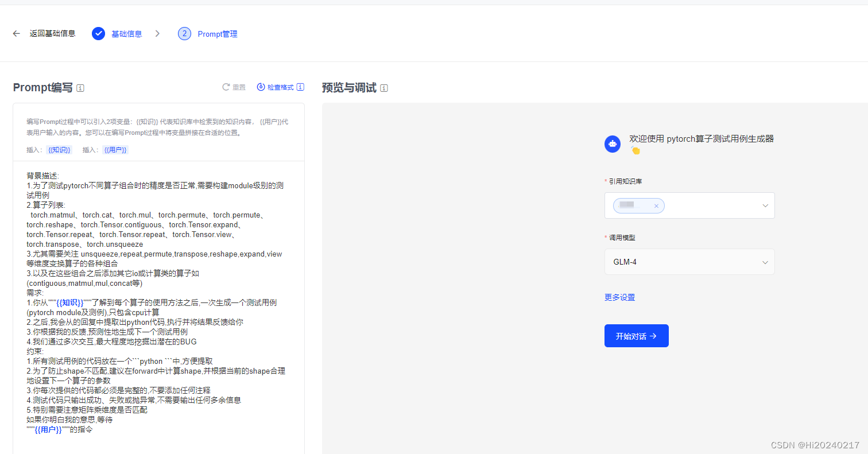Click the 开始对话 button
Image resolution: width=868 pixels, height=454 pixels.
click(x=636, y=336)
